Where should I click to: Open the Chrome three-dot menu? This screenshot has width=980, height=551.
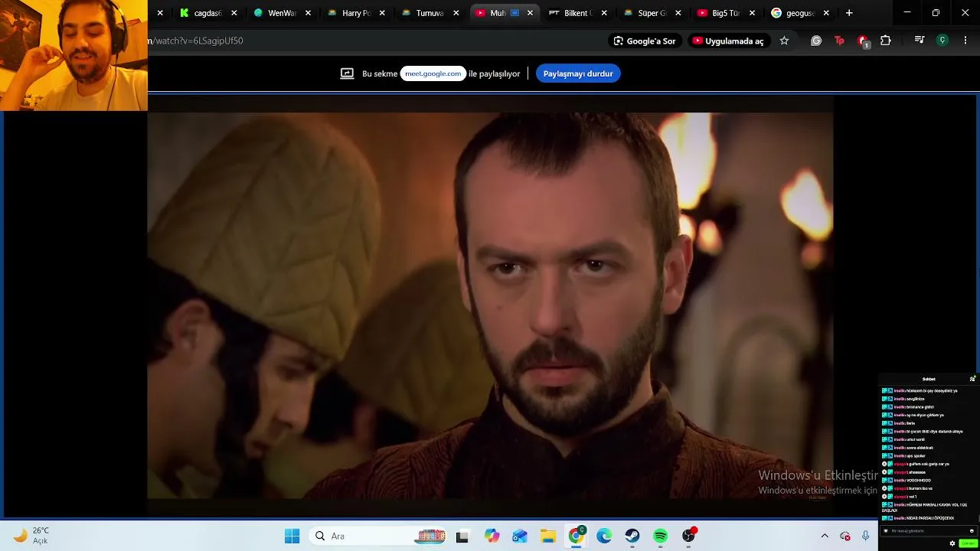pyautogui.click(x=965, y=41)
